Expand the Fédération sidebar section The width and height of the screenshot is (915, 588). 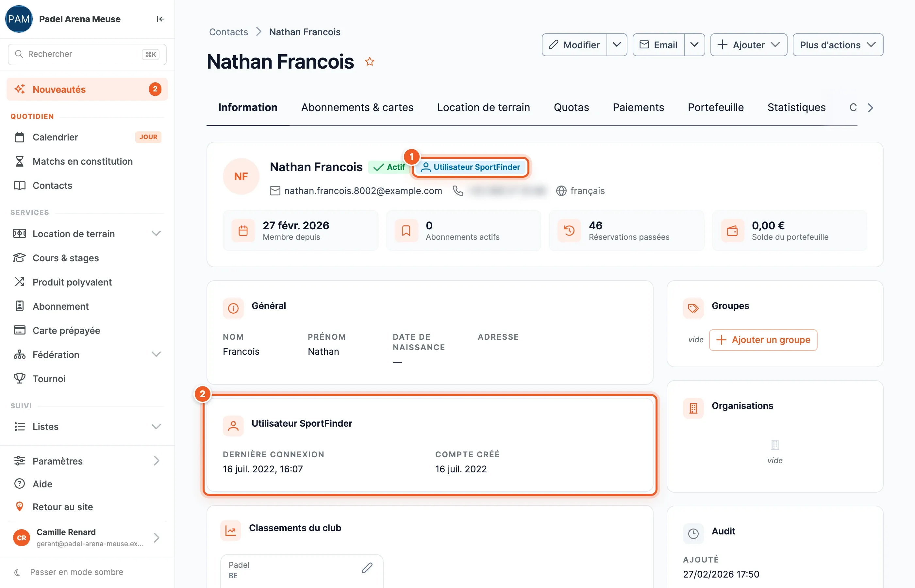[156, 354]
